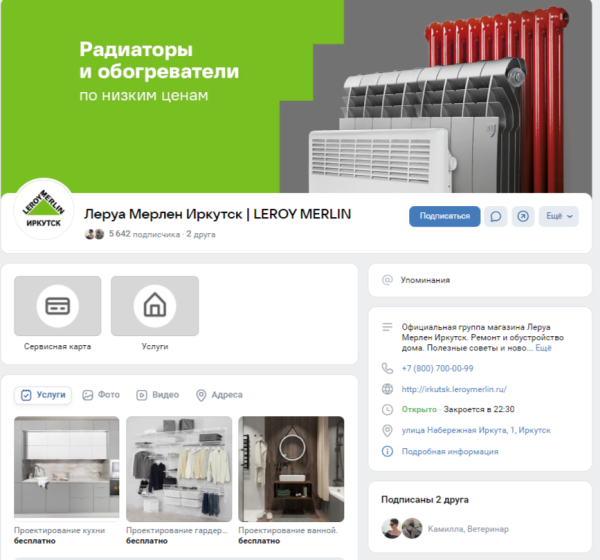600x560 pixels.
Task: Open the Проектирование кухни service thumbnail
Action: tap(66, 468)
